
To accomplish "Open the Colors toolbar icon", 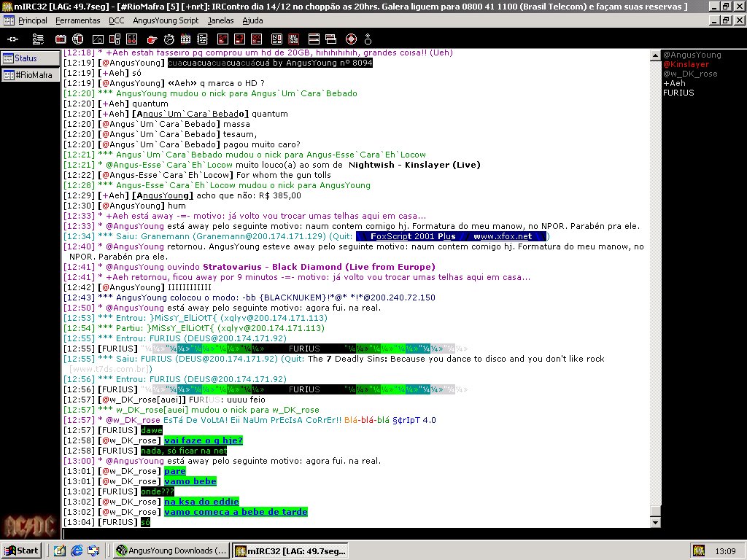I will (x=186, y=39).
